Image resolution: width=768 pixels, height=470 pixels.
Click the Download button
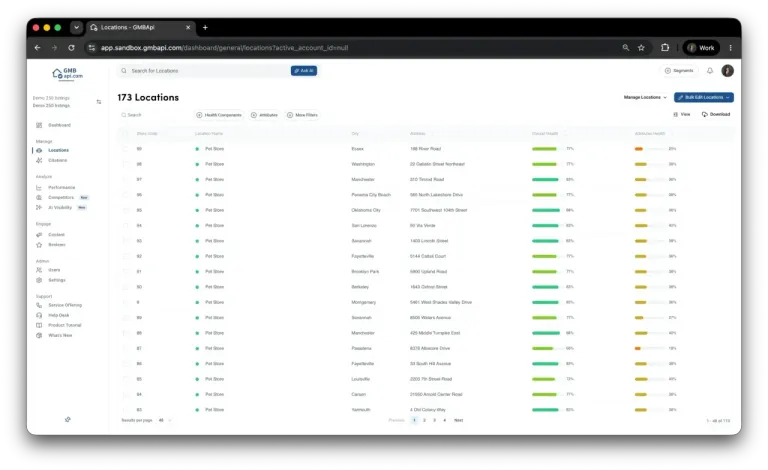716,115
